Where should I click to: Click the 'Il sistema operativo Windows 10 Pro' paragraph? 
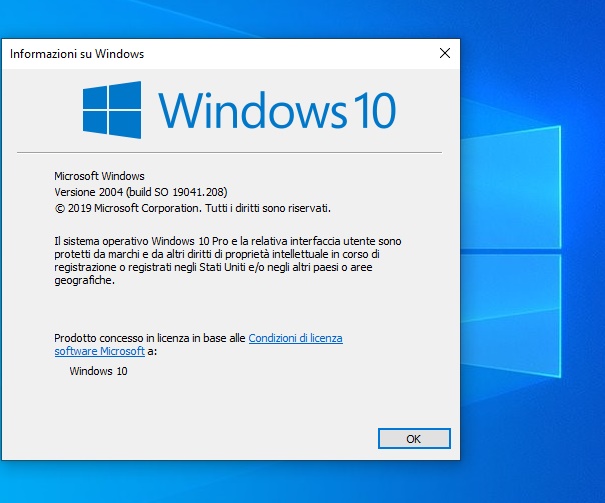pos(228,261)
